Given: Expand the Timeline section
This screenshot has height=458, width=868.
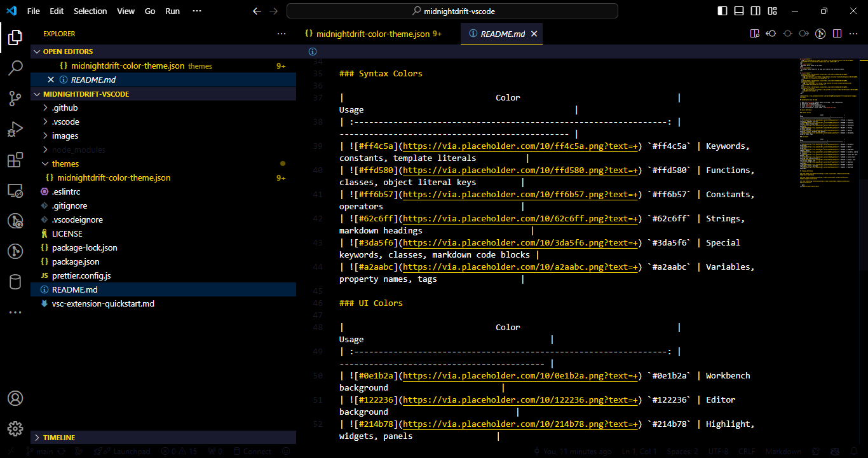Looking at the screenshot, I should pos(163,438).
